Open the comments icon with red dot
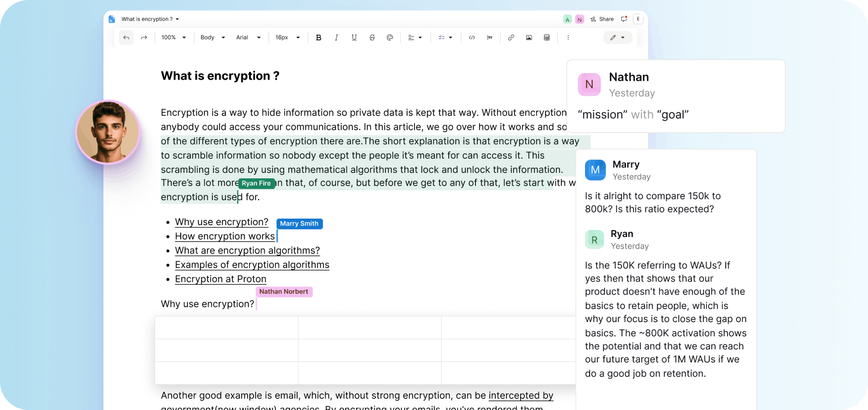868x410 pixels. click(x=624, y=19)
